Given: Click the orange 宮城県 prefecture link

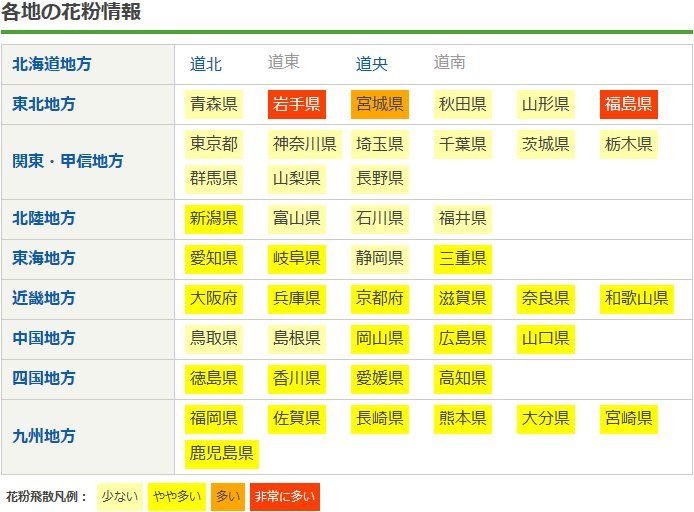Looking at the screenshot, I should (x=380, y=104).
